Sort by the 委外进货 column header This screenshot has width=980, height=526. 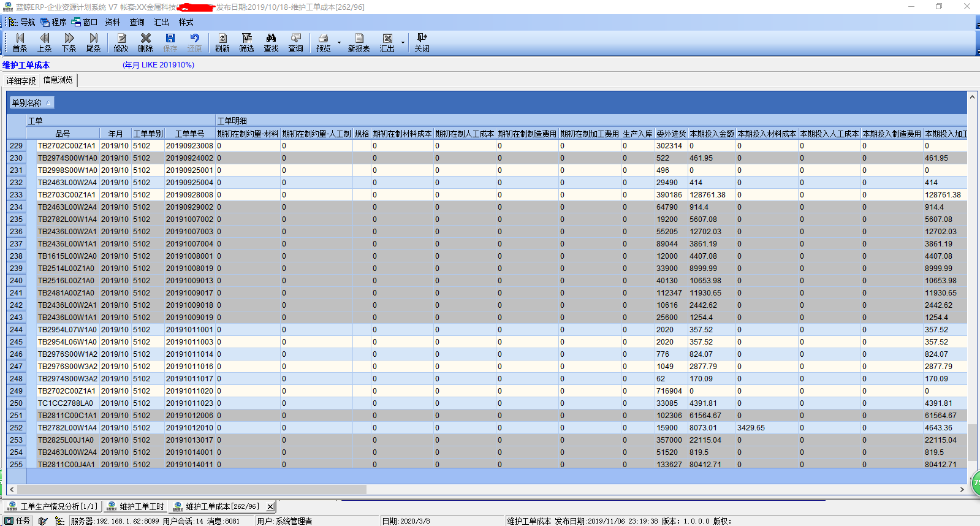point(671,134)
